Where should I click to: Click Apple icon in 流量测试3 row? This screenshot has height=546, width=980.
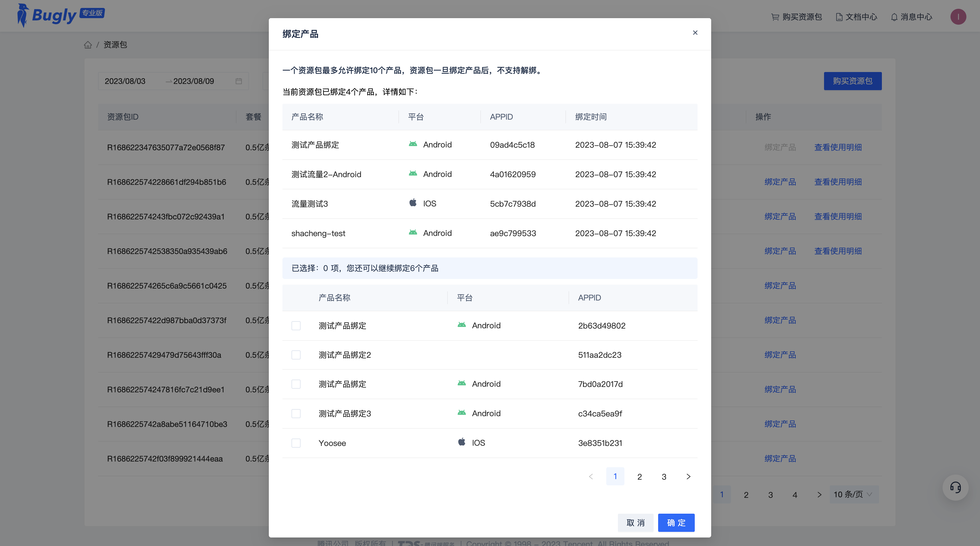pyautogui.click(x=413, y=203)
